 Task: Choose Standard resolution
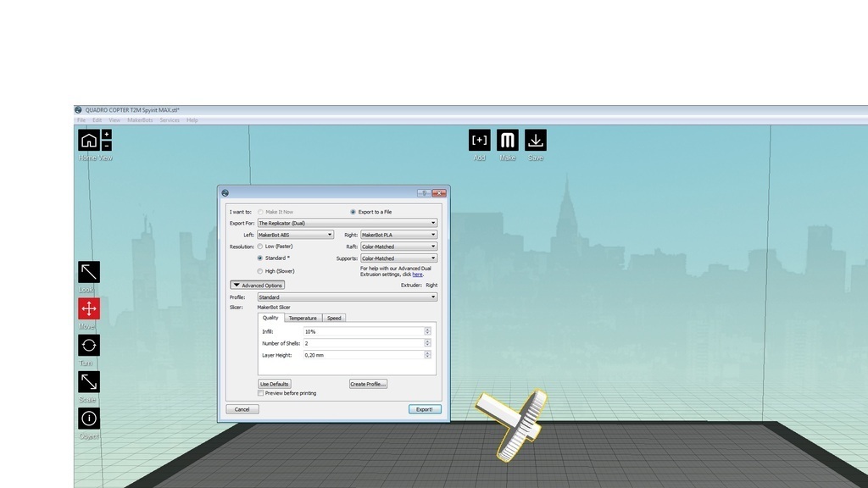pos(259,258)
